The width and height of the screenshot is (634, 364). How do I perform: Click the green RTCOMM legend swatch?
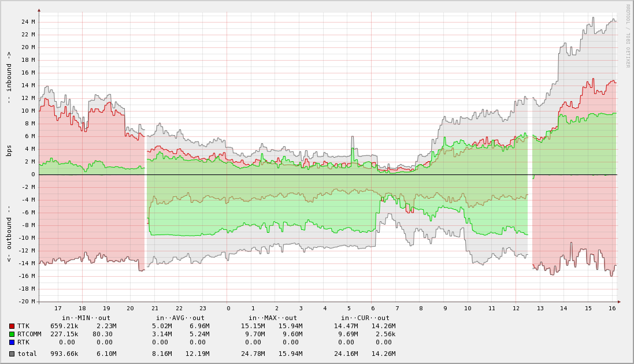tap(12, 334)
